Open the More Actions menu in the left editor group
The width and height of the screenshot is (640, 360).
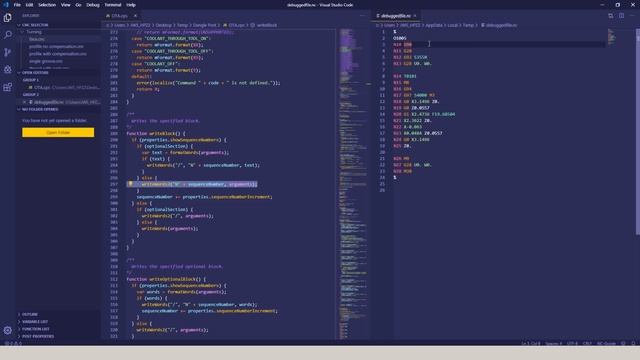coord(362,16)
